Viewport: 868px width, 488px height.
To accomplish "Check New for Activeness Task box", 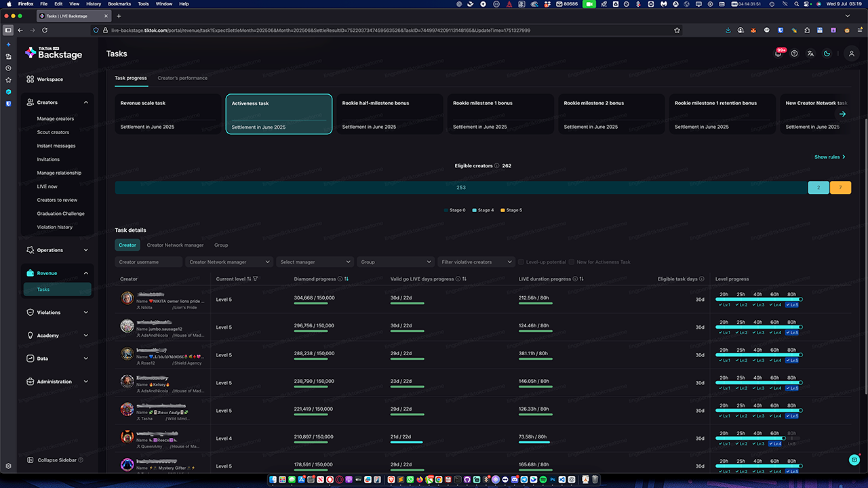I will pyautogui.click(x=572, y=262).
